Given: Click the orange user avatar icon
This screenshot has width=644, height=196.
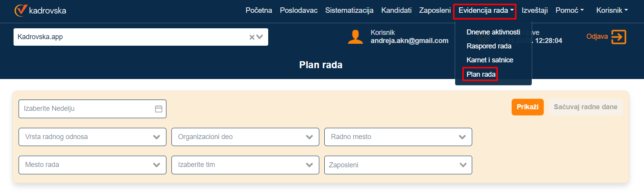Looking at the screenshot, I should tap(355, 37).
